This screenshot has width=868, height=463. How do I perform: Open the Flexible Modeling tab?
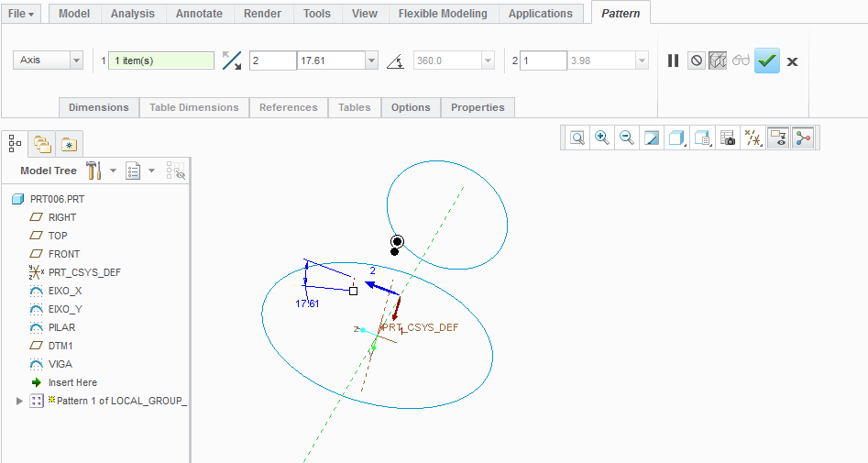point(443,14)
